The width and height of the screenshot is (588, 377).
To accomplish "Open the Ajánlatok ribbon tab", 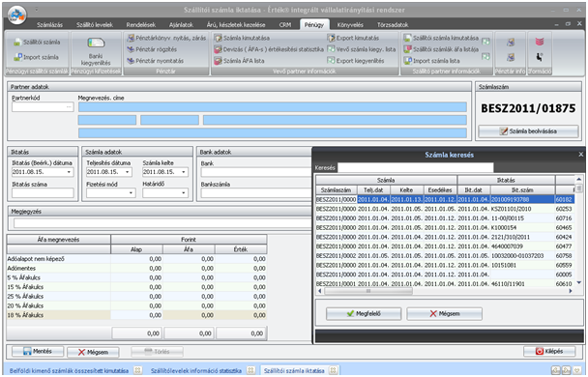I will click(181, 25).
